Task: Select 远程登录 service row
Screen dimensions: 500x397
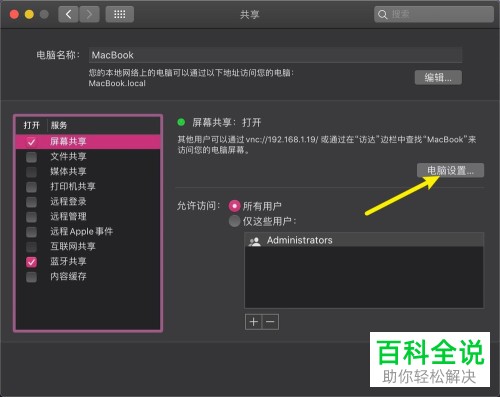Action: click(88, 202)
